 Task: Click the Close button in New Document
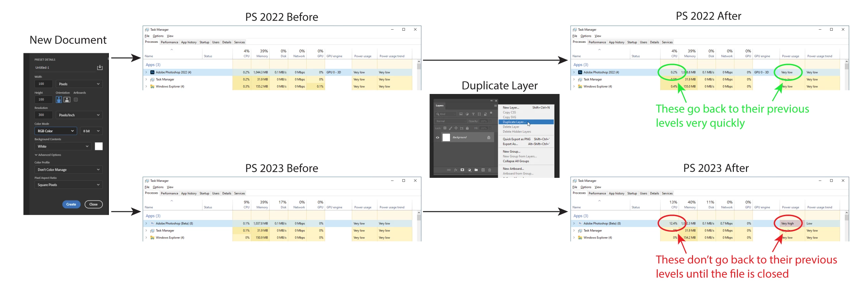[93, 204]
